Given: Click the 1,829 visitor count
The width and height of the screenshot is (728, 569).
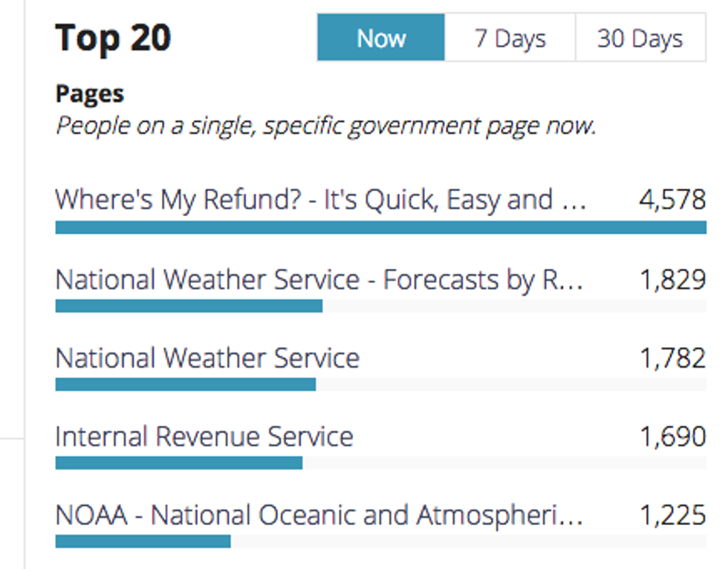Looking at the screenshot, I should (672, 280).
